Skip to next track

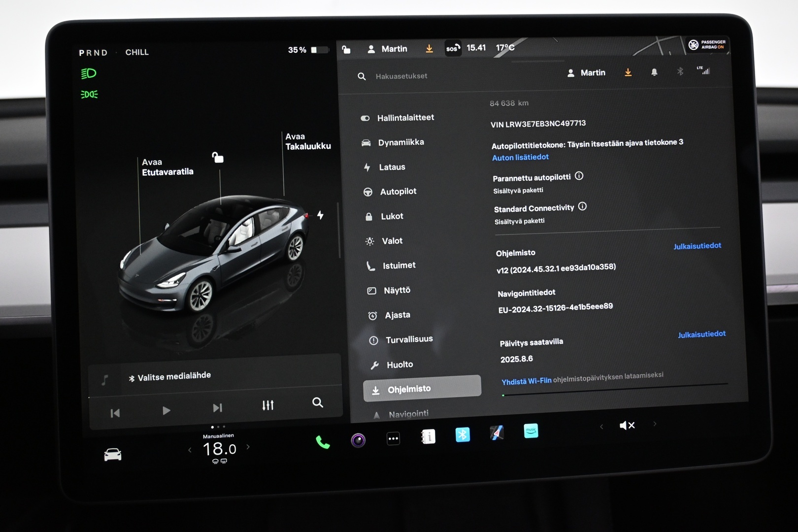(217, 408)
